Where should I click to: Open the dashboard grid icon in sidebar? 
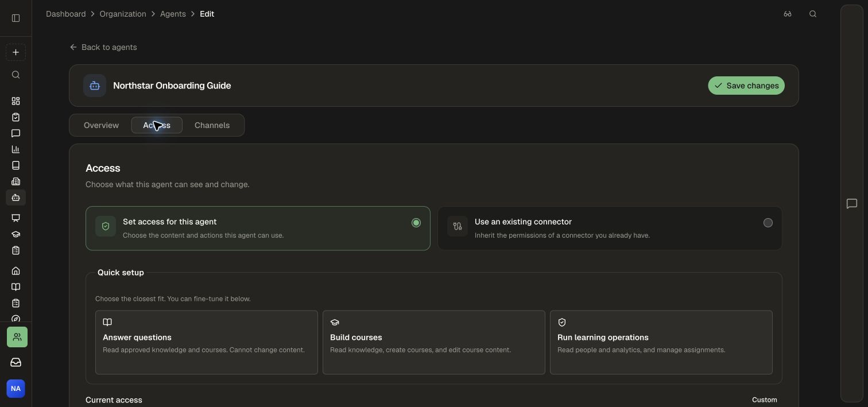click(15, 101)
